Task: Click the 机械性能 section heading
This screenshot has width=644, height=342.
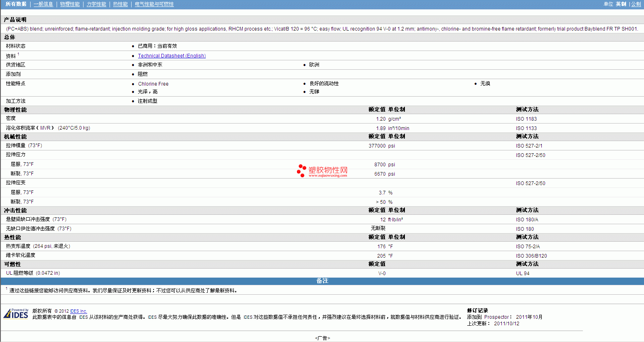Action: tap(15, 137)
